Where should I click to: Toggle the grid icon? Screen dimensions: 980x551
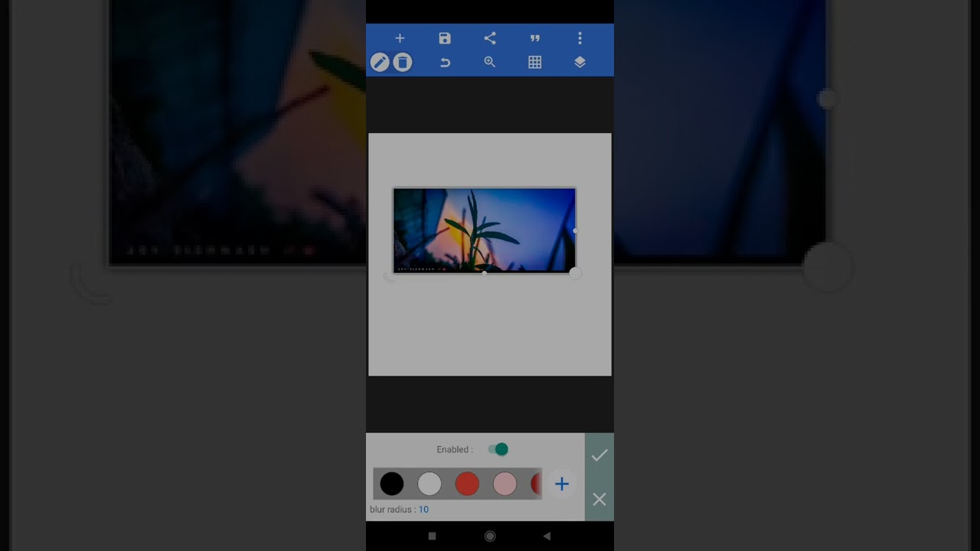click(535, 63)
